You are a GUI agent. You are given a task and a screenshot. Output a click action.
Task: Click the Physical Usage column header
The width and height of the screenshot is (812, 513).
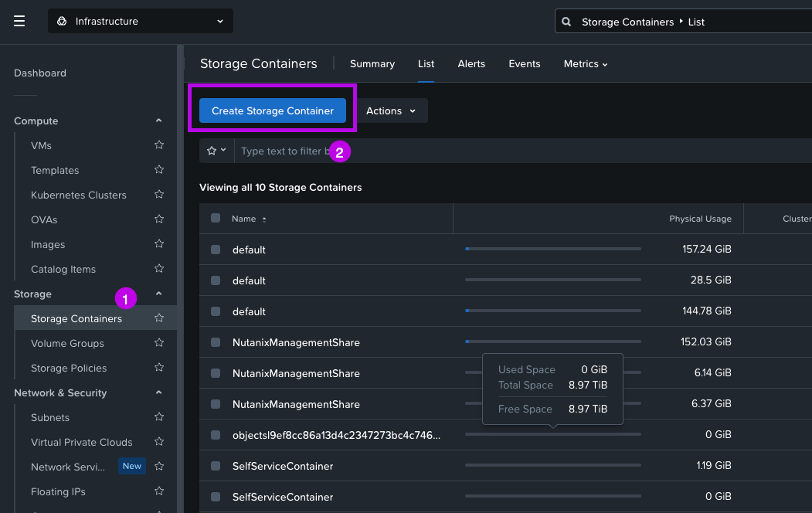click(x=700, y=219)
